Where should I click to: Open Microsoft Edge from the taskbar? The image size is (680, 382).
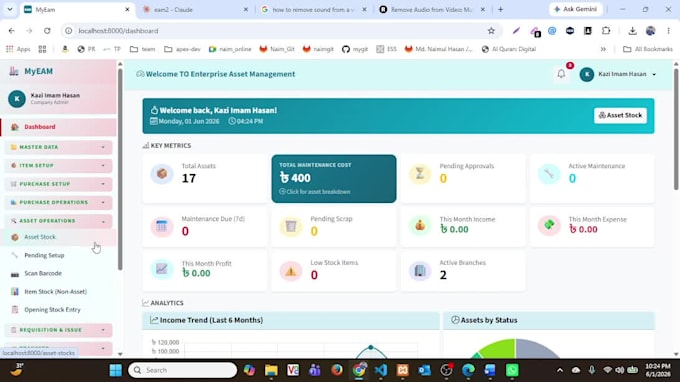[468, 370]
